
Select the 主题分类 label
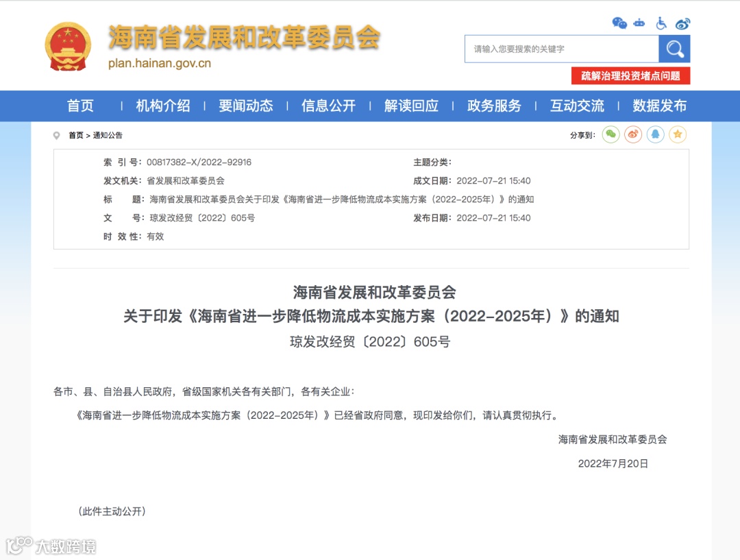click(432, 162)
